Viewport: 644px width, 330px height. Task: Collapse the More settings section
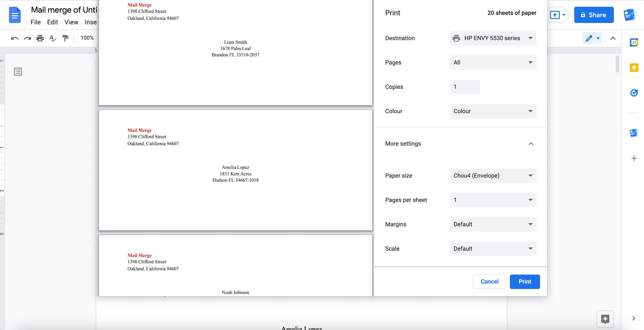tap(531, 144)
